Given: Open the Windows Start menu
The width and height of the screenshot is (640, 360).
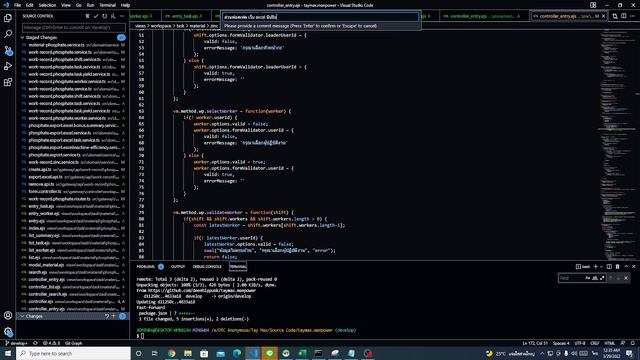Looking at the screenshot, I should click(x=8, y=353).
